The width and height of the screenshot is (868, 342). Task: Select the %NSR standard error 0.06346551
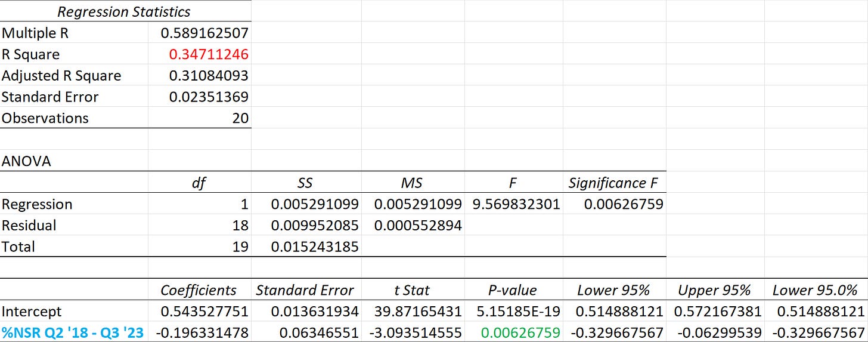[319, 332]
